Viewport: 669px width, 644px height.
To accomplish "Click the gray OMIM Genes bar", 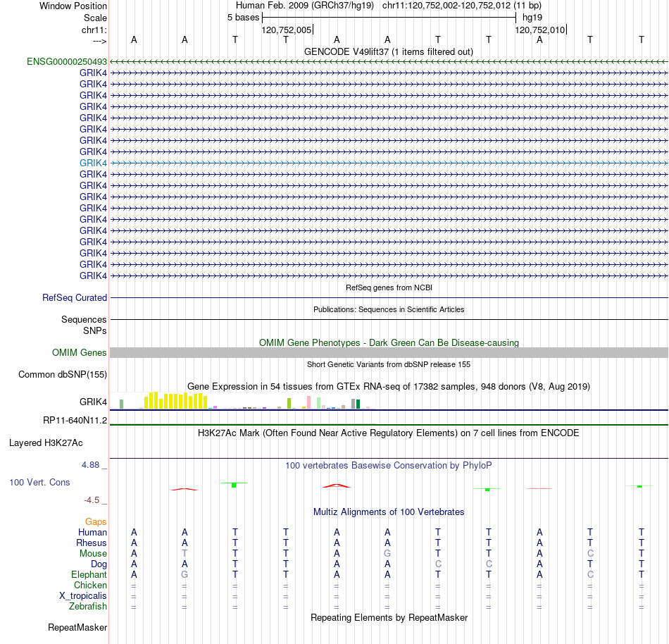I will tap(389, 352).
